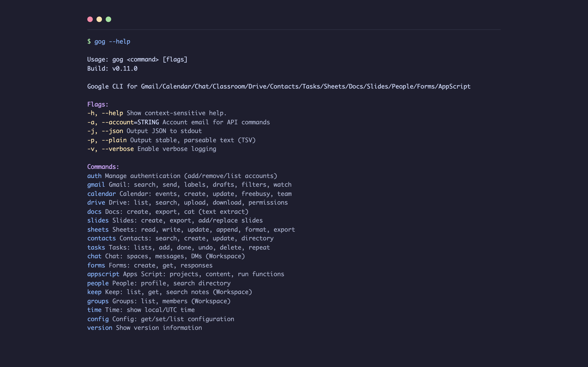Click the '--account=STRING' flag
Viewport: 588px width, 367px height.
(x=130, y=122)
